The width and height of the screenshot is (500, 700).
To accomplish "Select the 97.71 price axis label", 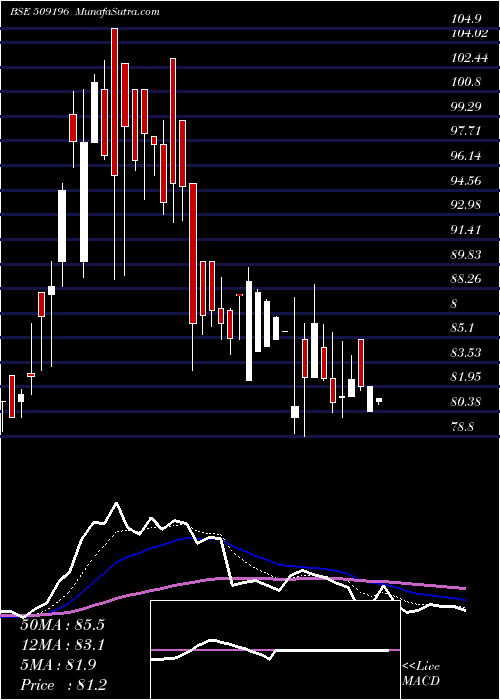I will pos(466,131).
